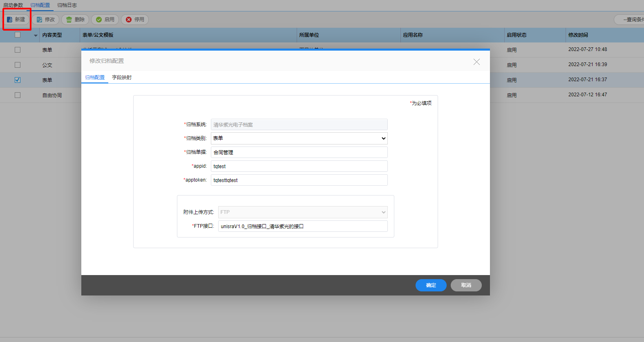Screen dimensions: 644x342
Task: Click the 停用 (Disable) red cross icon
Action: coord(129,20)
